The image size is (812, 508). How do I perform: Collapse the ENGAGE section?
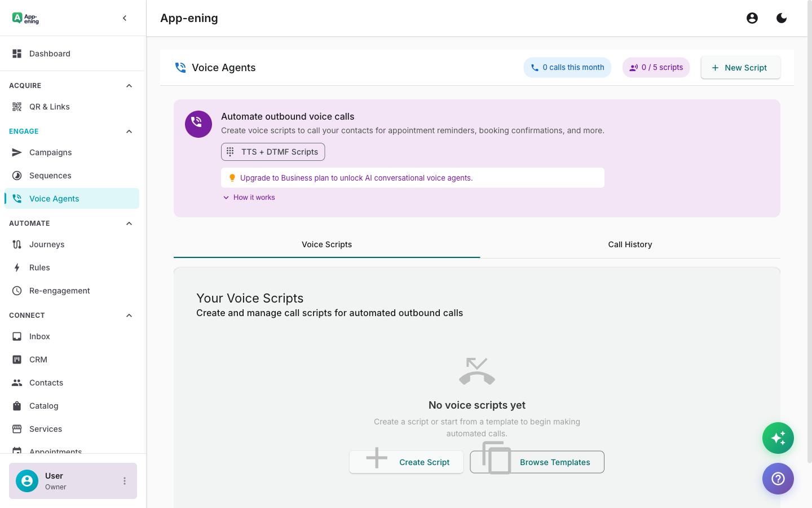click(x=129, y=132)
